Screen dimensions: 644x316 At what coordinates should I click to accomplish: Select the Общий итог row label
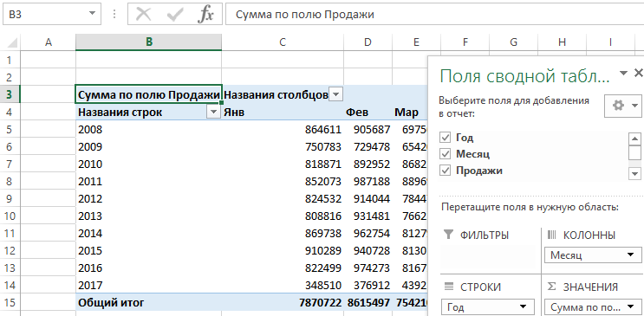149,303
